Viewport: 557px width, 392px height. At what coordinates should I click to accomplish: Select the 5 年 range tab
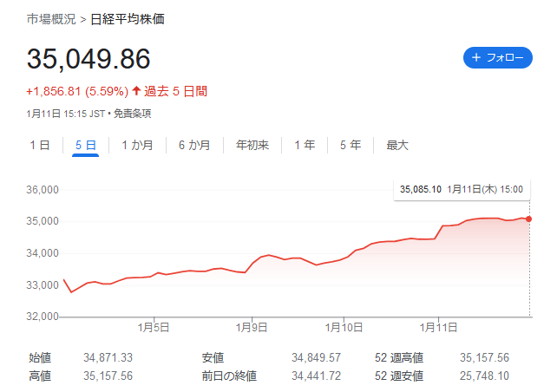[x=351, y=145]
